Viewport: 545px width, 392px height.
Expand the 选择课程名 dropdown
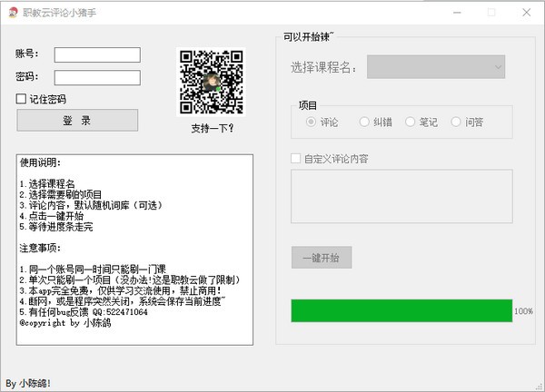436,66
